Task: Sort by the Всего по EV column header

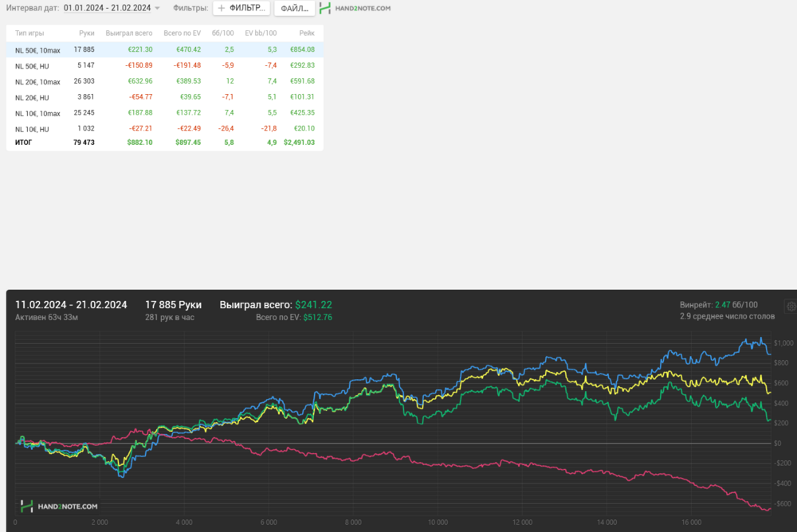Action: click(182, 33)
